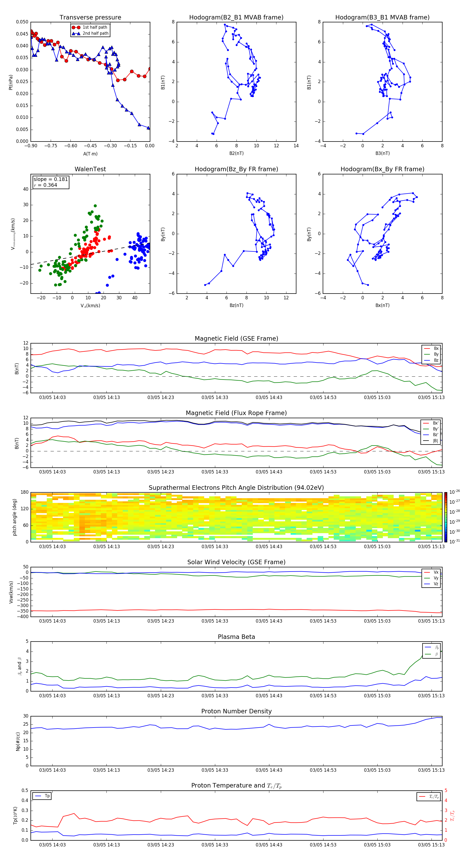The image size is (473, 868).
Task: Click the red Te/Tp right-axis label
Action: pos(452,815)
